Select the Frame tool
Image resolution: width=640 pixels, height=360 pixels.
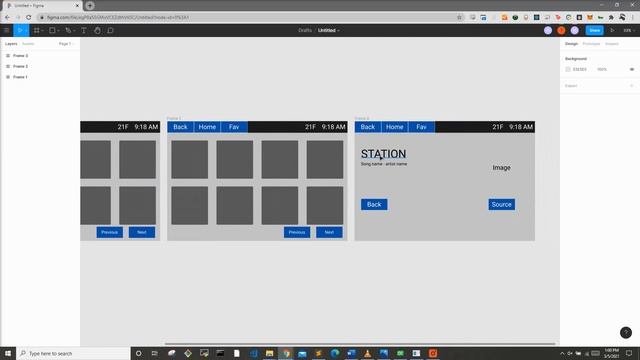[x=36, y=30]
